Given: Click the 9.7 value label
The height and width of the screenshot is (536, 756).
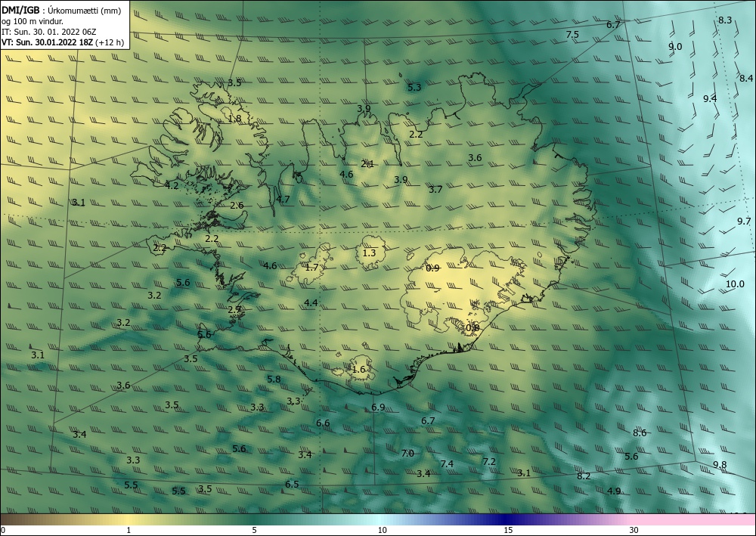Looking at the screenshot, I should pyautogui.click(x=744, y=222).
